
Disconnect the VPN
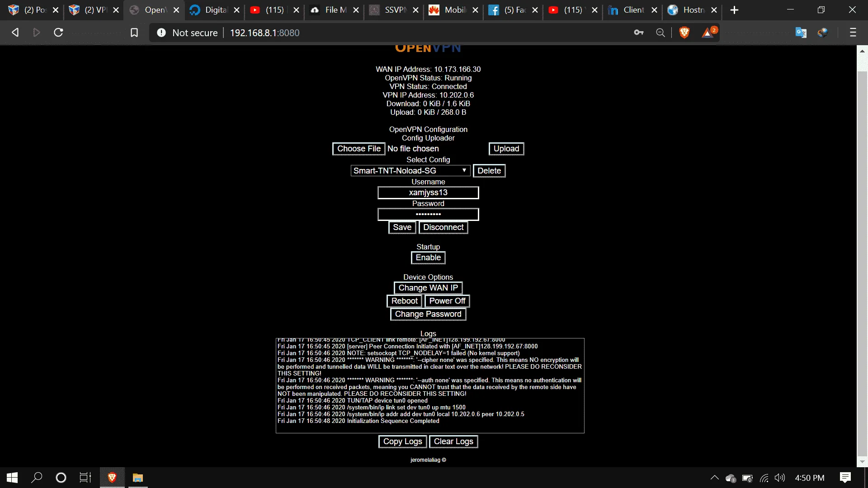[x=443, y=227]
